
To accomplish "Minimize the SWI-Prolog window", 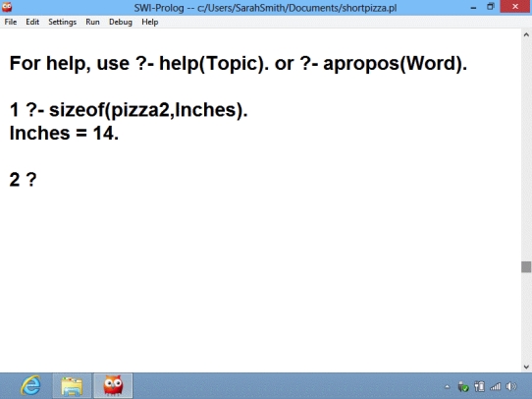I will [x=473, y=7].
